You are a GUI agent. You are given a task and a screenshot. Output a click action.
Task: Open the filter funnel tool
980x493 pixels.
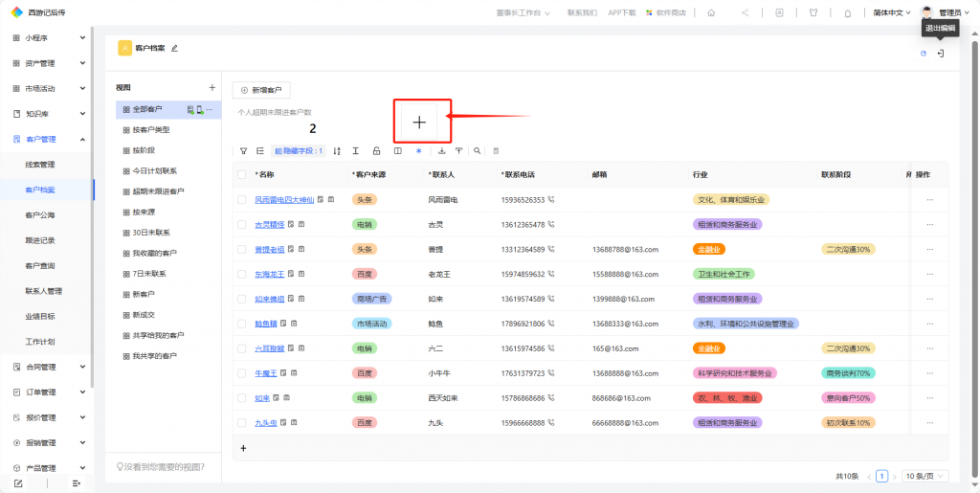point(244,150)
